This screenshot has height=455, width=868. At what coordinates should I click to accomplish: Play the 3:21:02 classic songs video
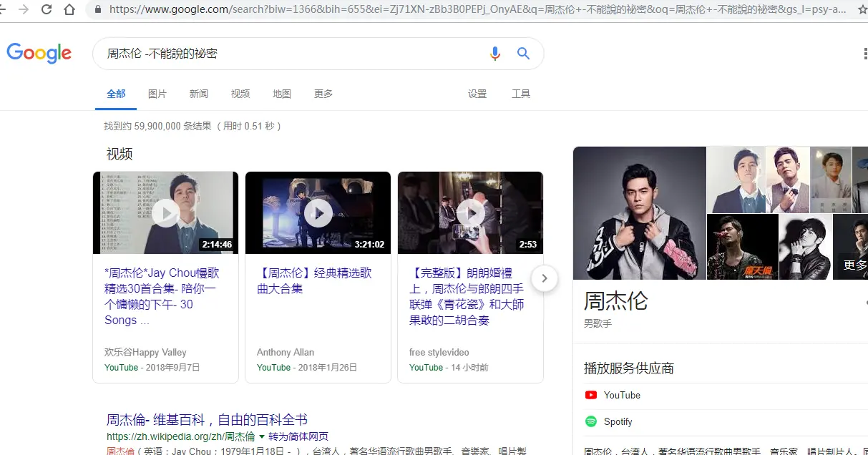tap(318, 212)
